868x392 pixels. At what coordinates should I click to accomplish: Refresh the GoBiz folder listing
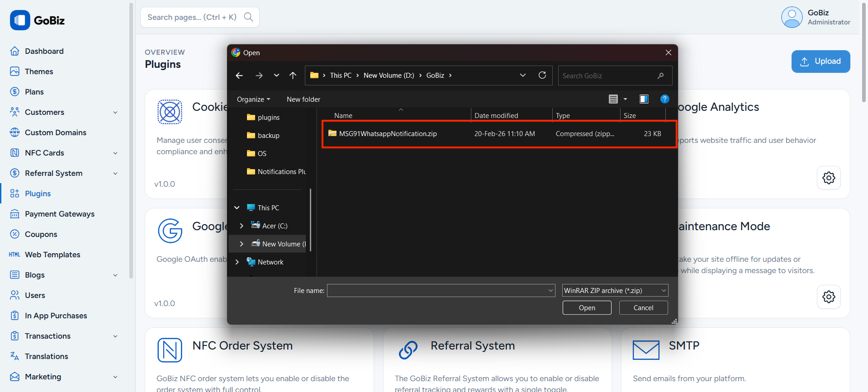point(542,75)
